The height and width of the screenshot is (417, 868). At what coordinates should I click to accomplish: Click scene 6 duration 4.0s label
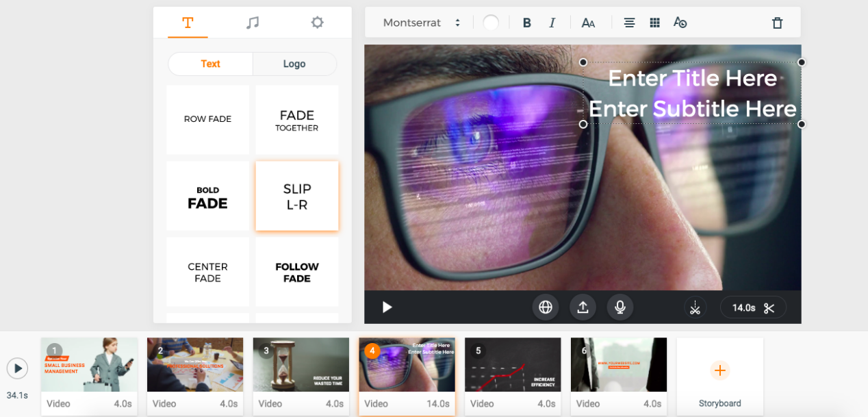coord(652,404)
